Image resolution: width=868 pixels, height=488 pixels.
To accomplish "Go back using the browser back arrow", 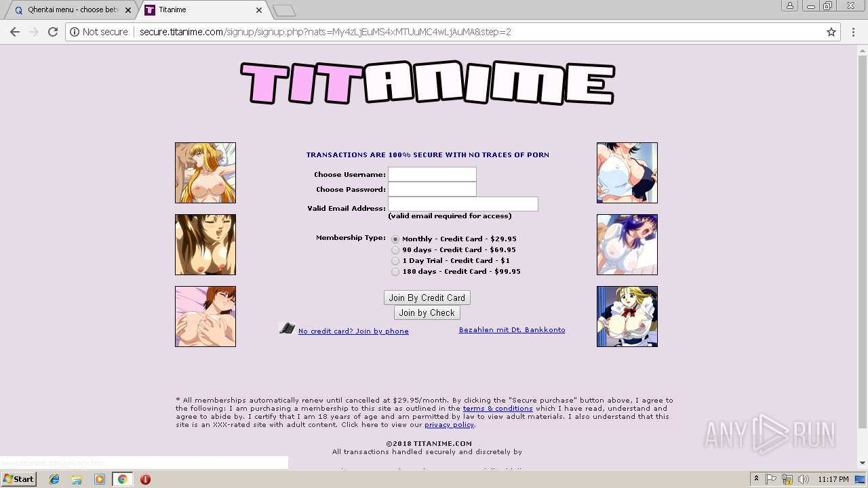I will click(15, 32).
